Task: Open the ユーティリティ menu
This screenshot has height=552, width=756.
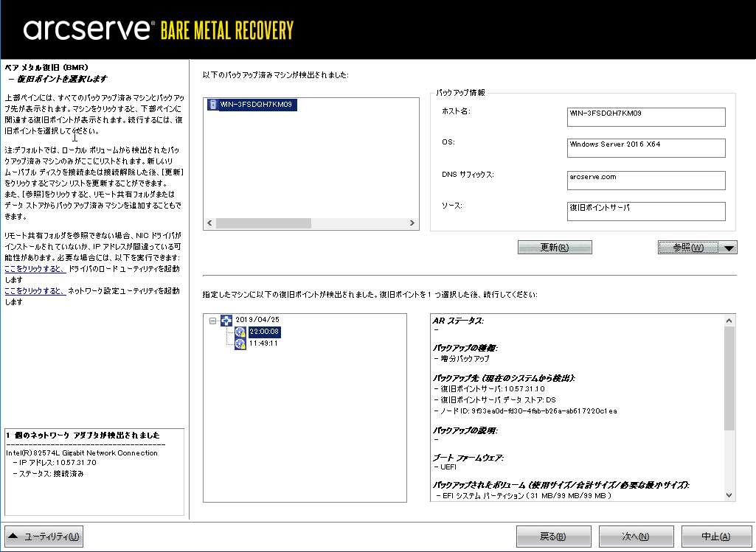Action: (44, 537)
